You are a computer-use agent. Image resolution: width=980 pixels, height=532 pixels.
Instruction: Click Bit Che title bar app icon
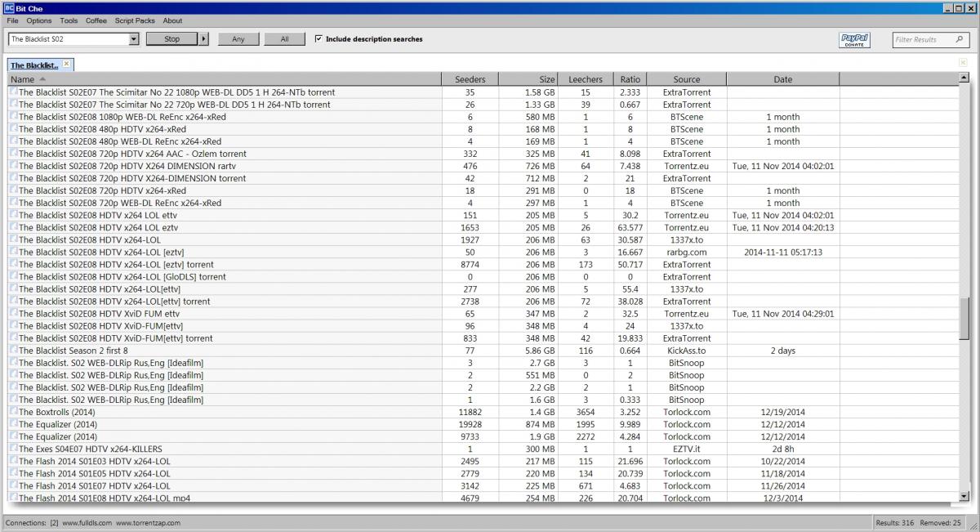click(x=8, y=7)
